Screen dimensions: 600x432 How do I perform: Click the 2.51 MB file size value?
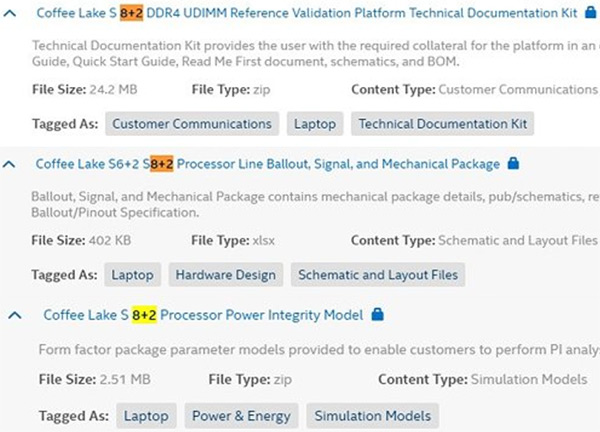click(125, 380)
